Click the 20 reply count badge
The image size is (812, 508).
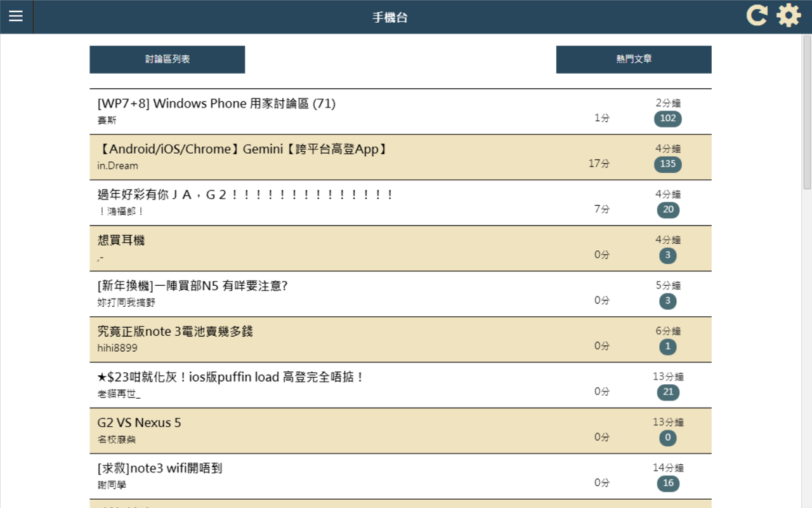click(x=668, y=210)
